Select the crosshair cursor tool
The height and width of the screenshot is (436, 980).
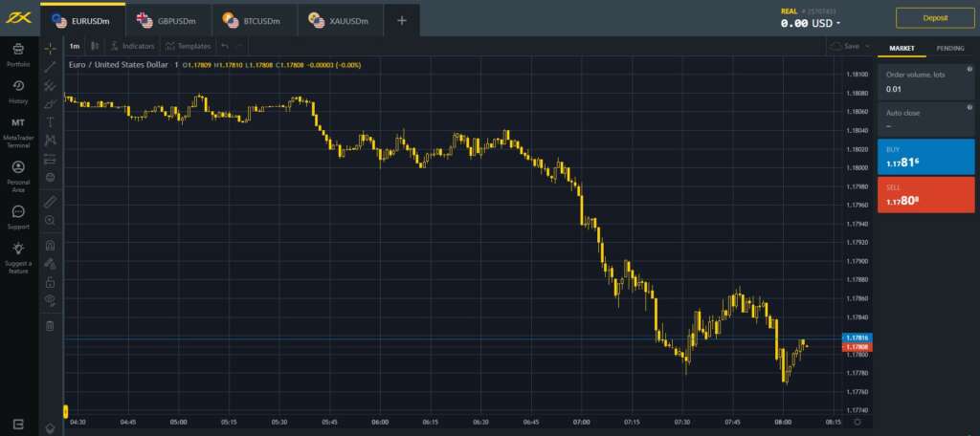point(51,48)
